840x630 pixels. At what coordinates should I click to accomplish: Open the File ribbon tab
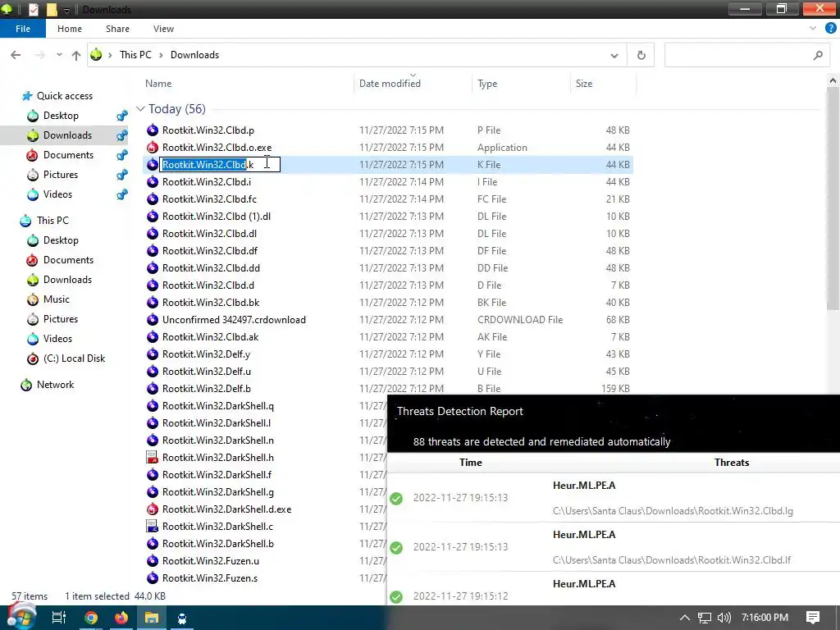pos(22,29)
